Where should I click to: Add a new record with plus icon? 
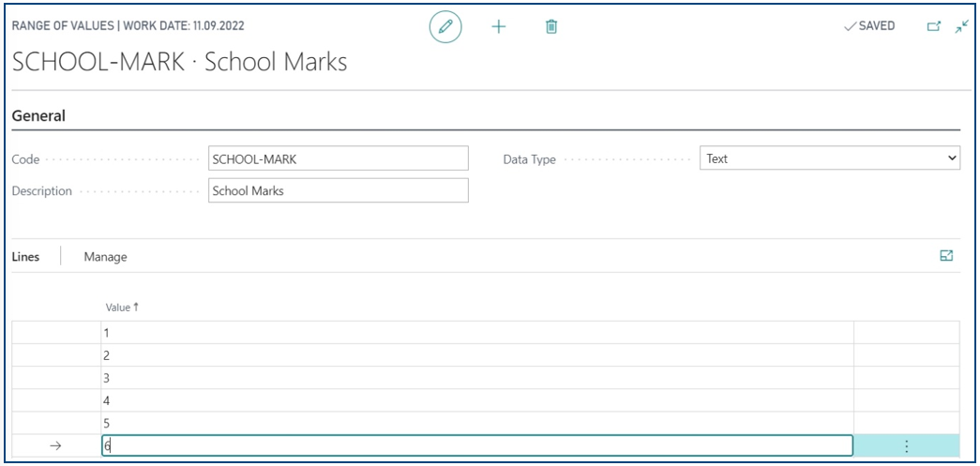pos(499,27)
